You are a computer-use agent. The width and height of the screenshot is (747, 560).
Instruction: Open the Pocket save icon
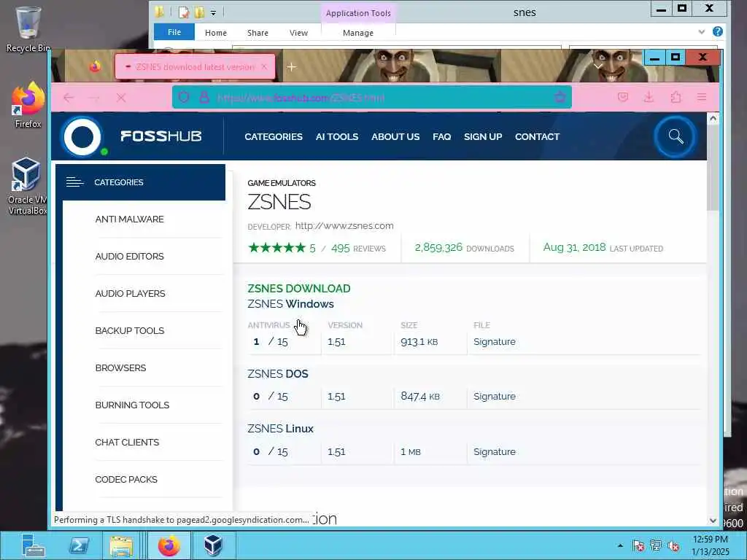pyautogui.click(x=623, y=97)
